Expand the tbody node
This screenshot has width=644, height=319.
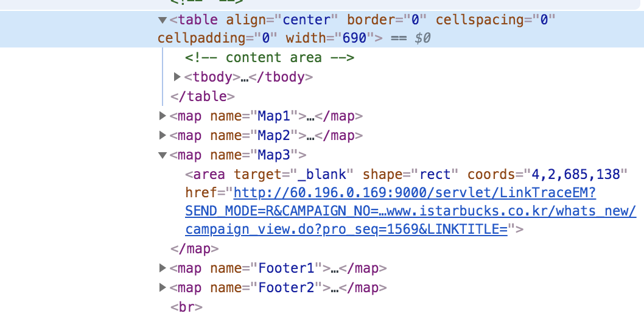[177, 77]
